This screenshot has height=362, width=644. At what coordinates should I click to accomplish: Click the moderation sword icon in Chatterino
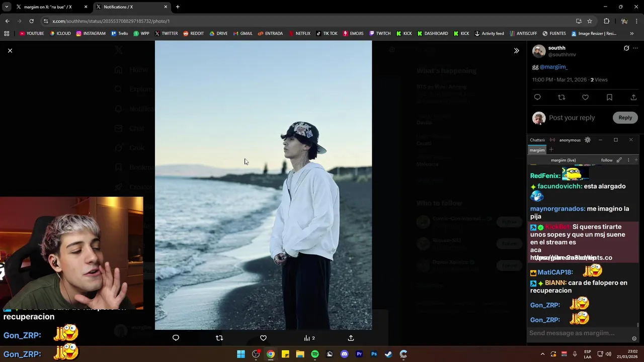click(x=619, y=160)
